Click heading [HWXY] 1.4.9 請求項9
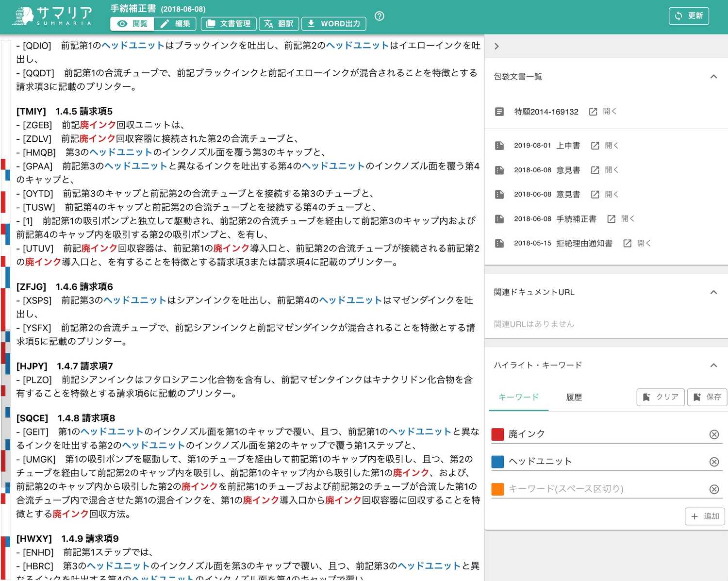Viewport: 728px width, 581px height. coord(67,539)
